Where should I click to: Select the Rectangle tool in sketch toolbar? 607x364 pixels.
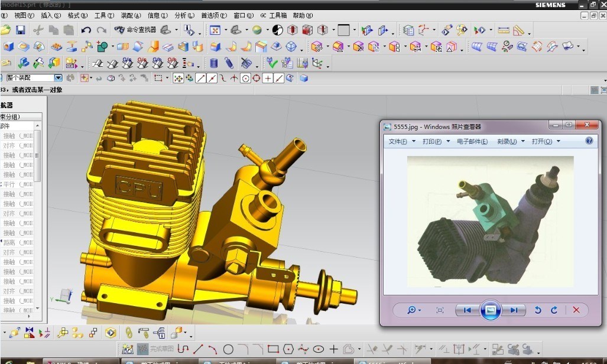(x=273, y=349)
